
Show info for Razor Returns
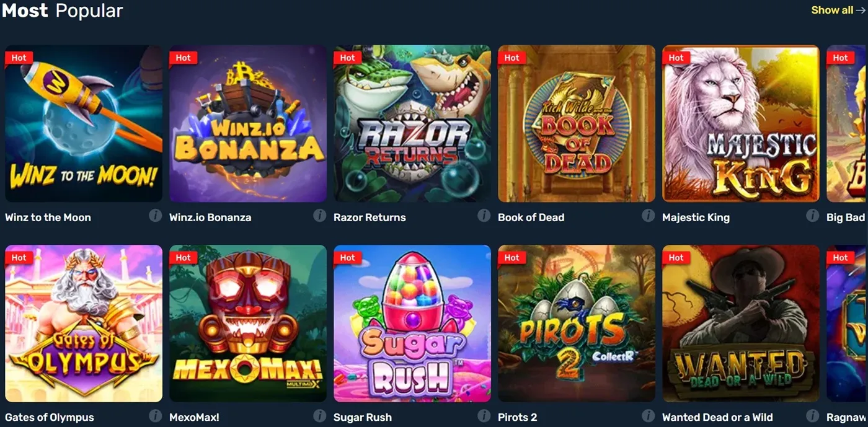(484, 216)
